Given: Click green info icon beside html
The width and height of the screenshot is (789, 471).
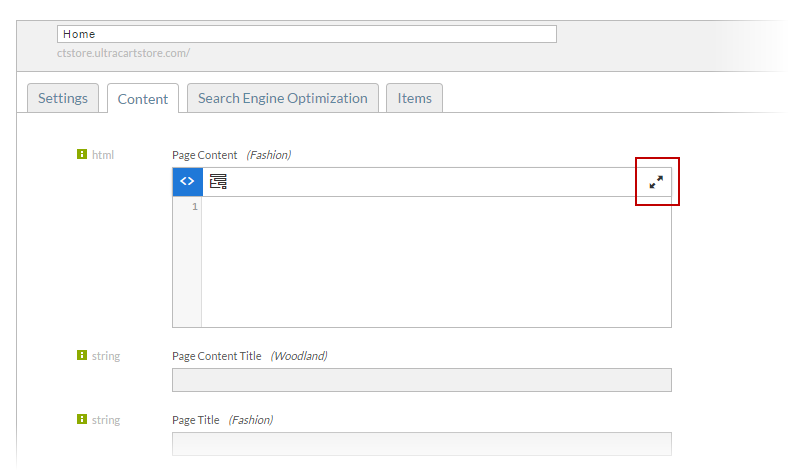Looking at the screenshot, I should coord(82,154).
